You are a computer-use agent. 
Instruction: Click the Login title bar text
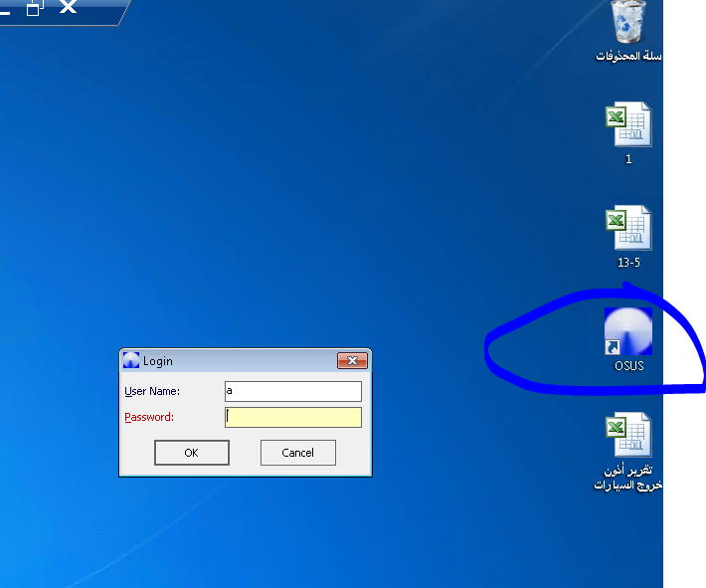click(157, 361)
